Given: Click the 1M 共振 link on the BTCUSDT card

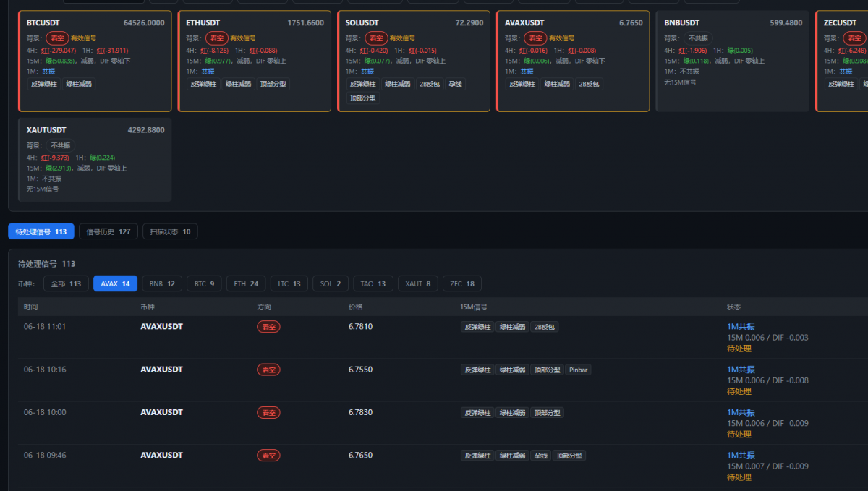Looking at the screenshot, I should click(48, 72).
